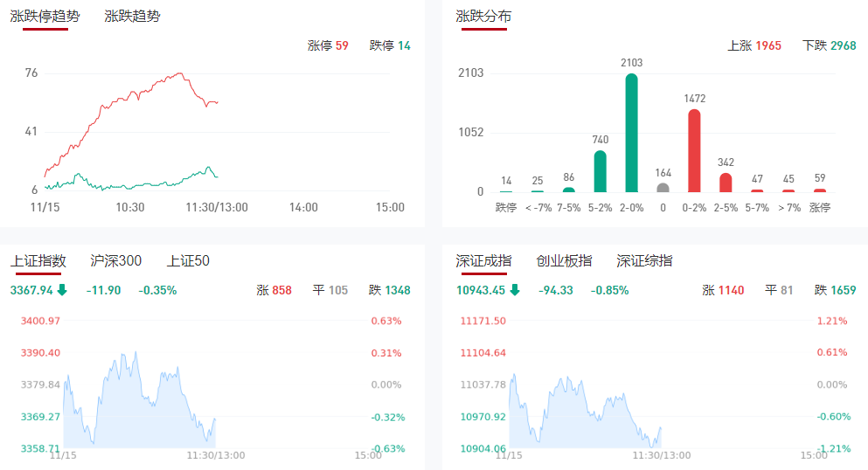
Task: Click the 上涨 1965 count label
Action: click(754, 45)
